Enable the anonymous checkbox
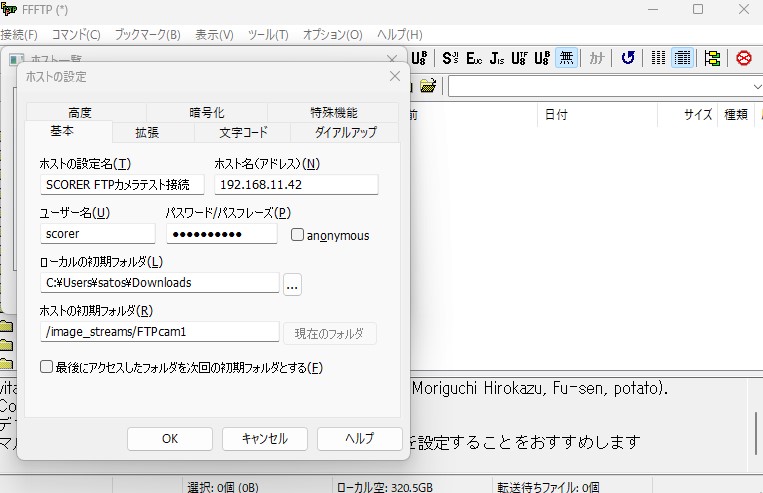 point(297,235)
